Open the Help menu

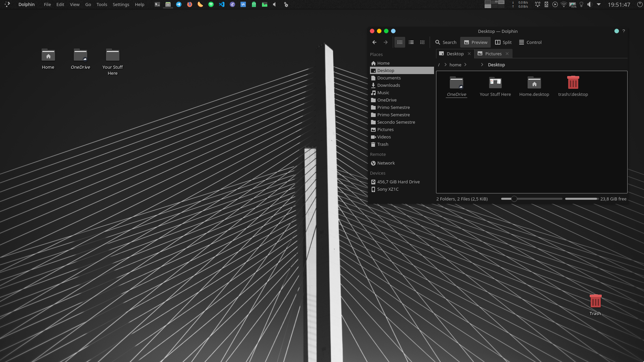click(x=140, y=4)
